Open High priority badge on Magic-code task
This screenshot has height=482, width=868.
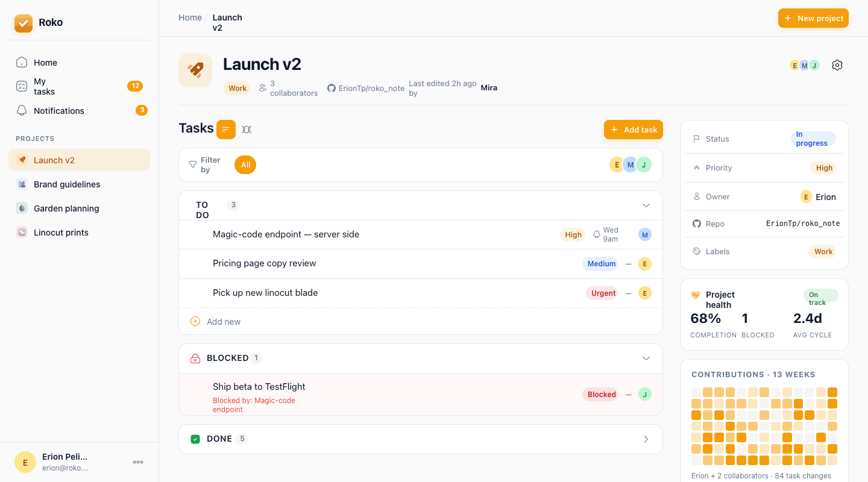click(x=573, y=235)
